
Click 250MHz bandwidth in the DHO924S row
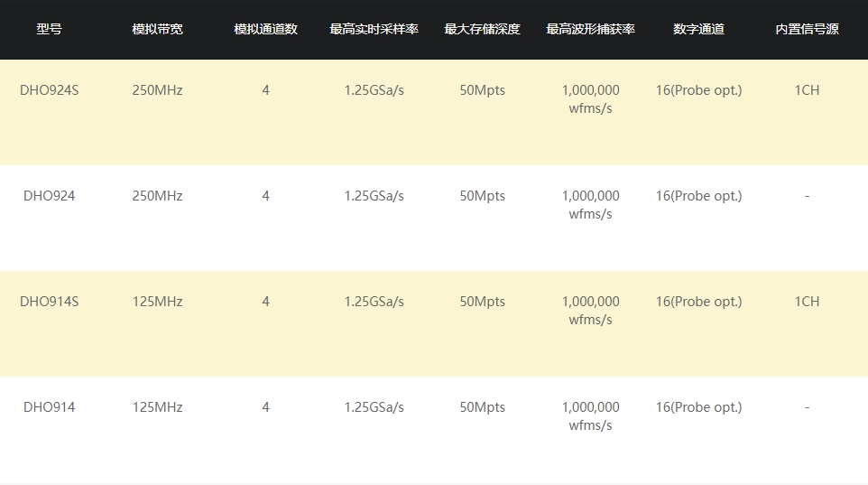point(157,90)
